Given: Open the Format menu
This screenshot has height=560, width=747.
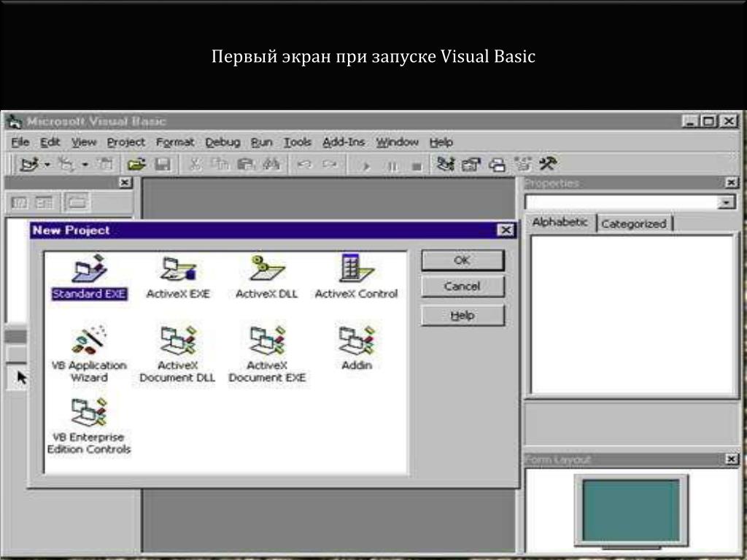Looking at the screenshot, I should coord(175,142).
